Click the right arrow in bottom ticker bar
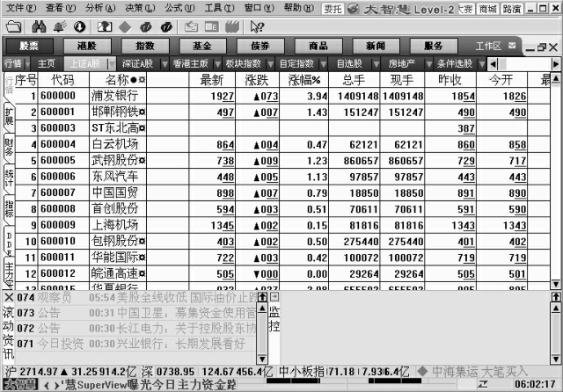 coord(56,386)
